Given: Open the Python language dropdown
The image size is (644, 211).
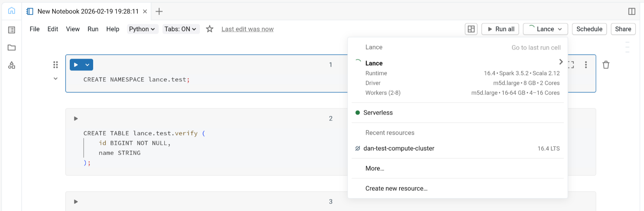Looking at the screenshot, I should (x=142, y=29).
